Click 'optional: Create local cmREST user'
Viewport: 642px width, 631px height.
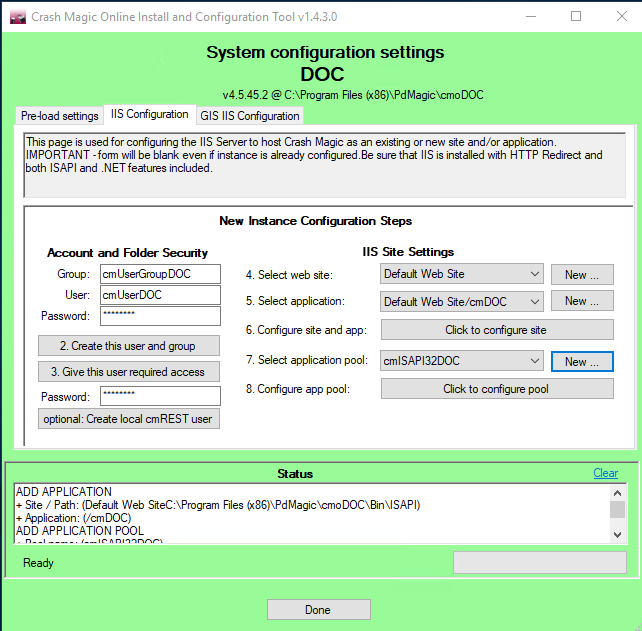[128, 419]
